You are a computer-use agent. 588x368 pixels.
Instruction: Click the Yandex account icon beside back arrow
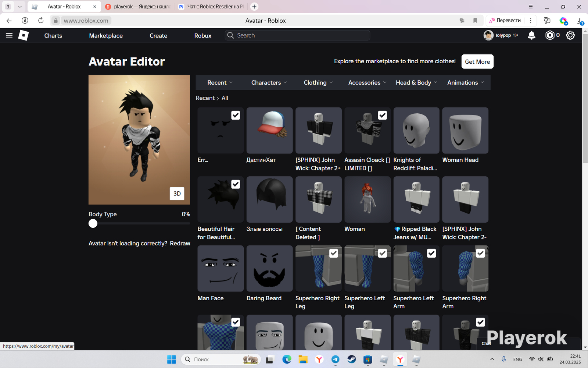coord(25,21)
